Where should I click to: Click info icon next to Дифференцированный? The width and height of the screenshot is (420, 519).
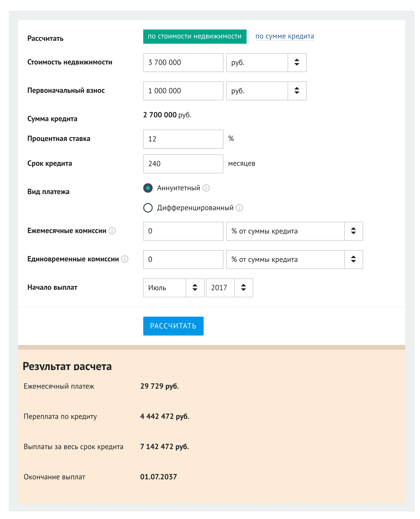pyautogui.click(x=239, y=208)
